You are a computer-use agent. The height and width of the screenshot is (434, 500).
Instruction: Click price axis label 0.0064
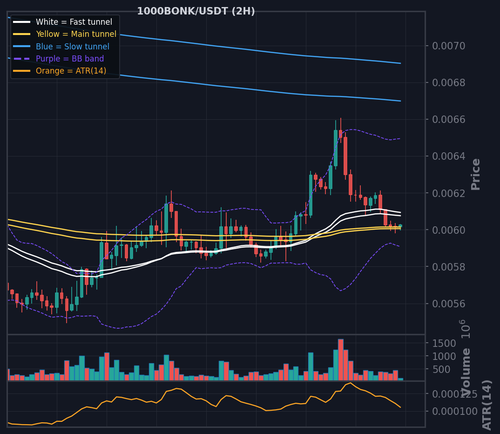[448, 156]
